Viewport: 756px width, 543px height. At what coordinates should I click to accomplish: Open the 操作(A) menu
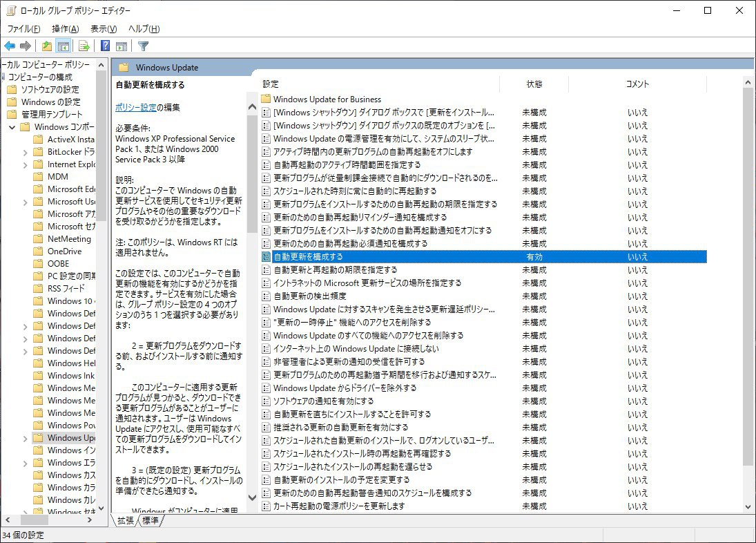pyautogui.click(x=66, y=29)
